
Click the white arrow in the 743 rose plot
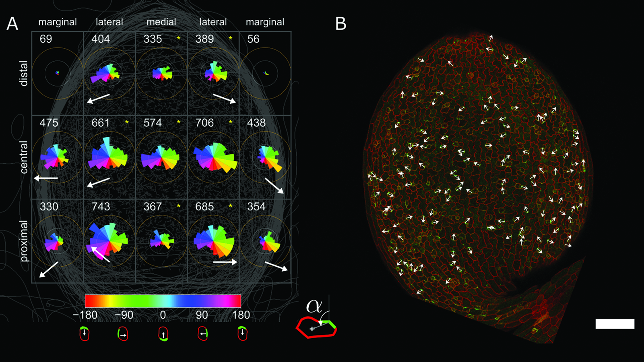(100, 255)
